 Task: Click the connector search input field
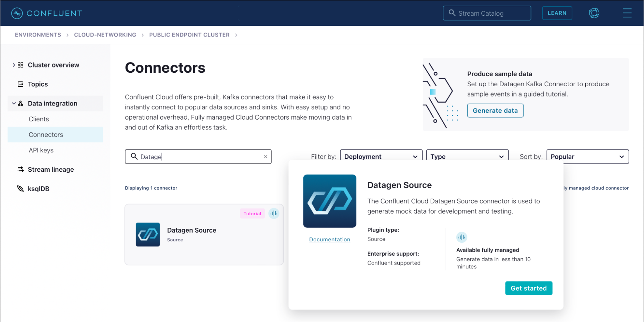click(x=198, y=157)
